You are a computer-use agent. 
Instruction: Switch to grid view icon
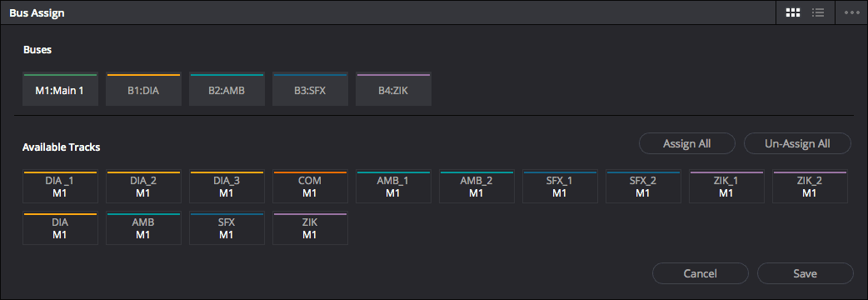pos(793,12)
